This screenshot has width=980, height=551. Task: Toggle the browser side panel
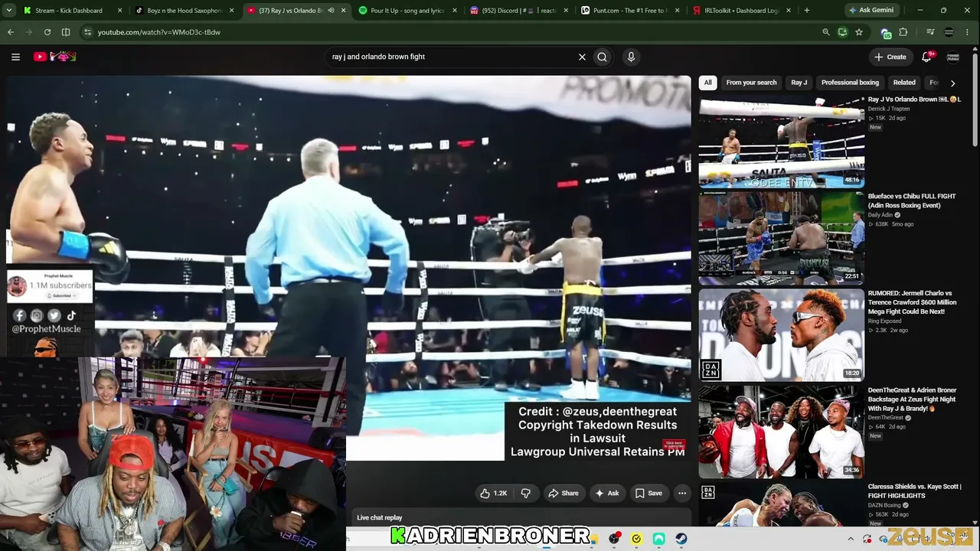pyautogui.click(x=66, y=32)
